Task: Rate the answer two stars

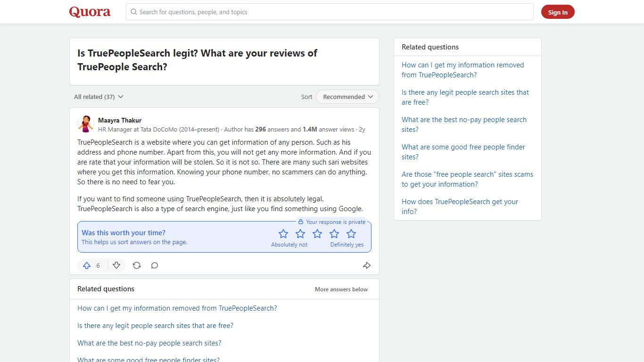Action: click(300, 234)
